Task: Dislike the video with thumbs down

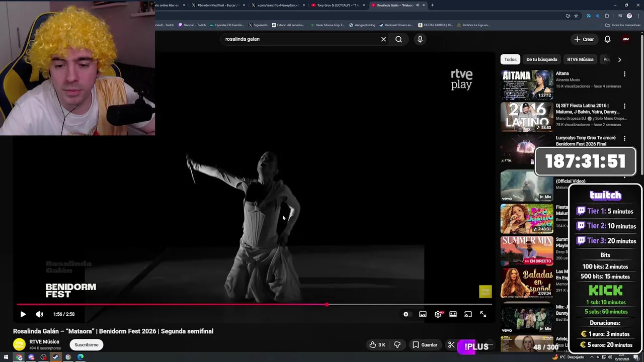Action: (397, 345)
